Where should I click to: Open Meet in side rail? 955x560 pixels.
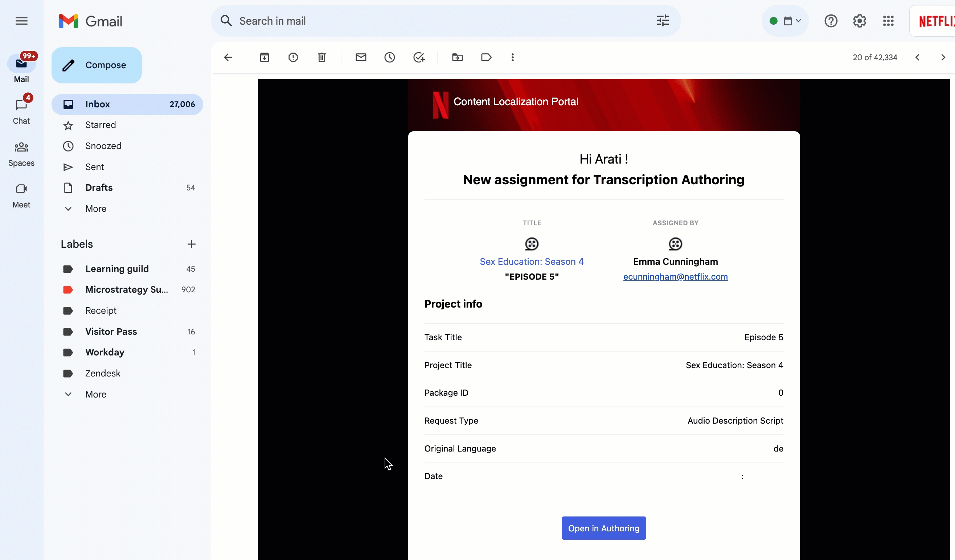(21, 196)
